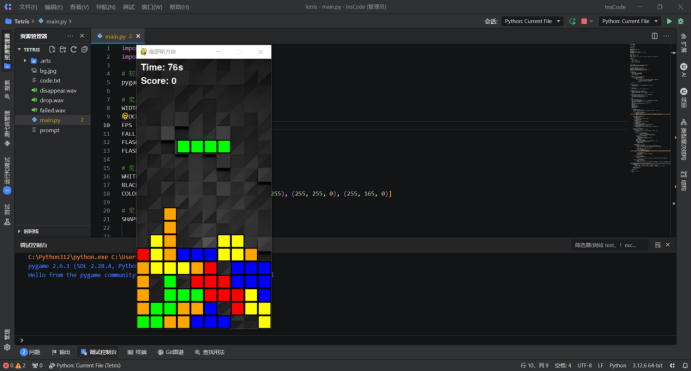The image size is (692, 371).
Task: Click the green restart debug icon
Action: (572, 21)
